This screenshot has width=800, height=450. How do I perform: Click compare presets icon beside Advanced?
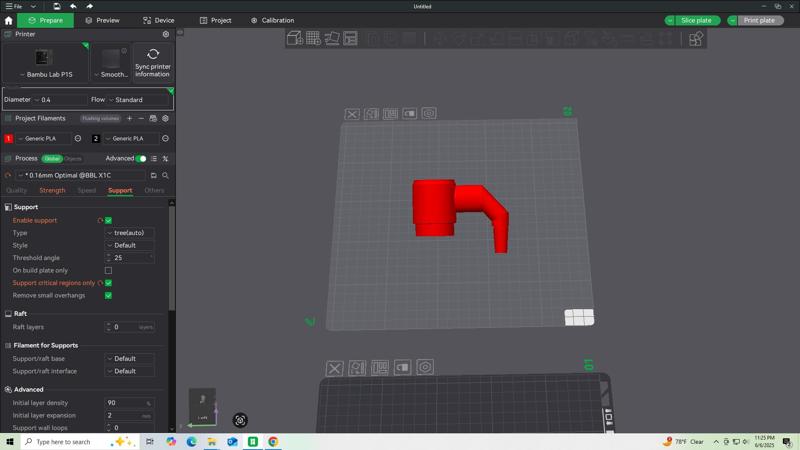click(165, 159)
